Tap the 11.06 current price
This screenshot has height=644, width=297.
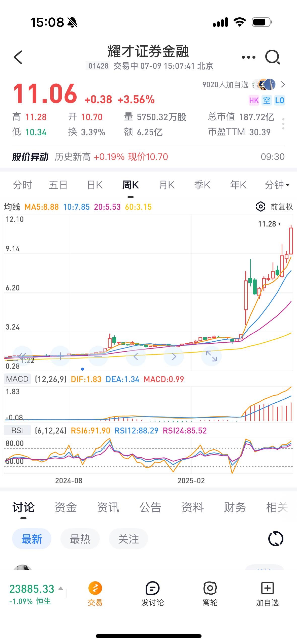[x=45, y=94]
